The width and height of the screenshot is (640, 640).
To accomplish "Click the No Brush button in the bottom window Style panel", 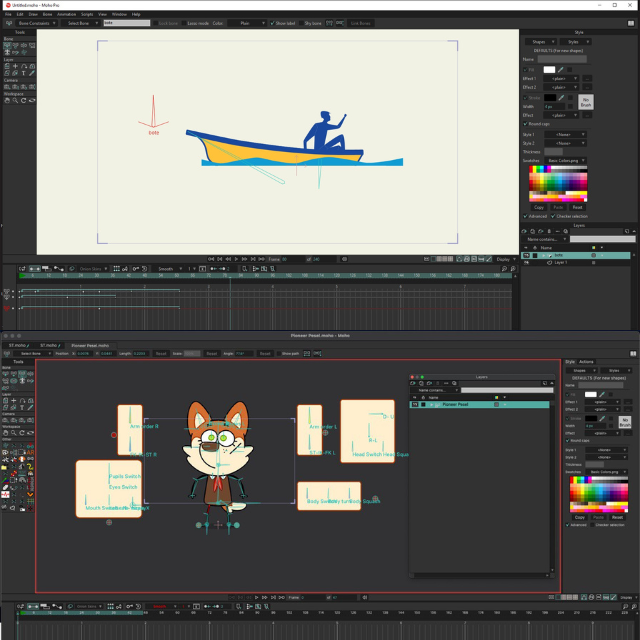I will pos(624,422).
